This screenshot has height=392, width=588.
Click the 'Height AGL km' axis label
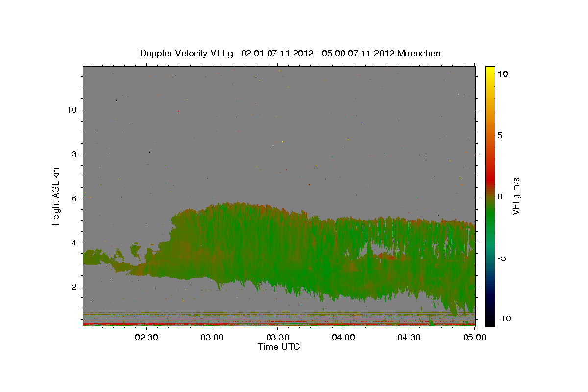(x=56, y=196)
